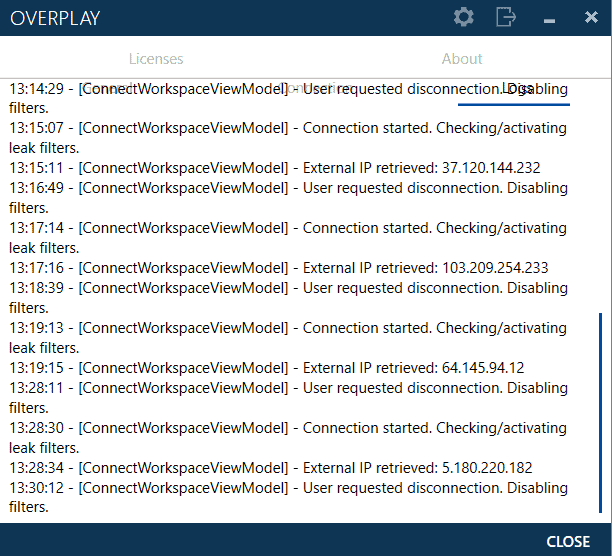Click the 13:16:49 disconnection log entry
The height and width of the screenshot is (556, 612).
288,198
